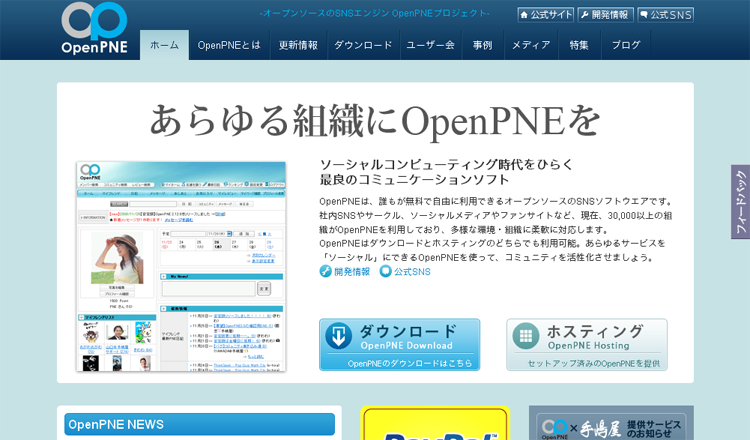
Task: Go to the 更新情報 navigation tab
Action: coord(298,45)
